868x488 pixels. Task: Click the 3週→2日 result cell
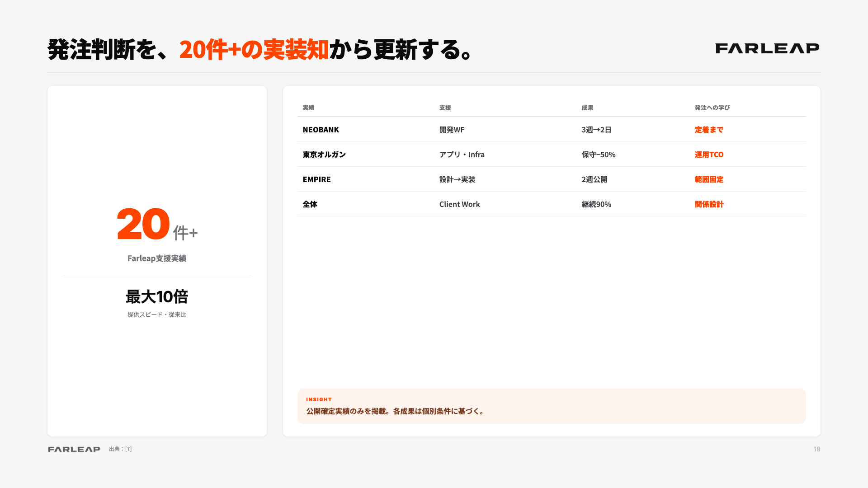coord(596,130)
